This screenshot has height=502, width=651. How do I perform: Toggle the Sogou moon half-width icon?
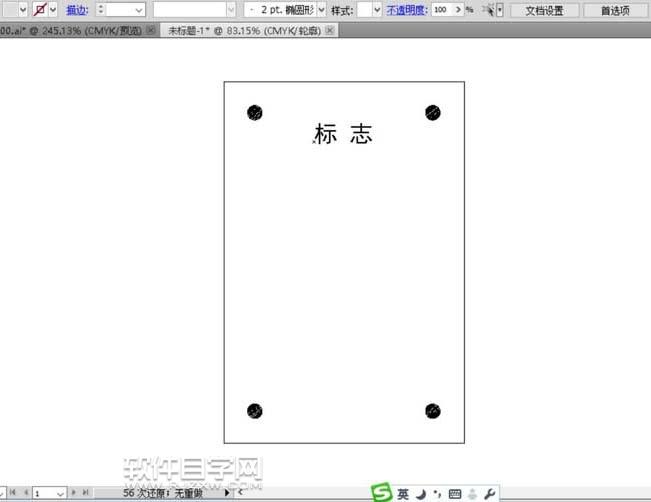(x=421, y=494)
